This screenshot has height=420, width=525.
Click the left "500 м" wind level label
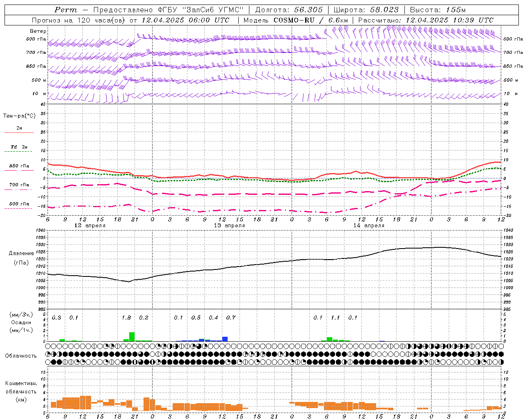(x=39, y=80)
